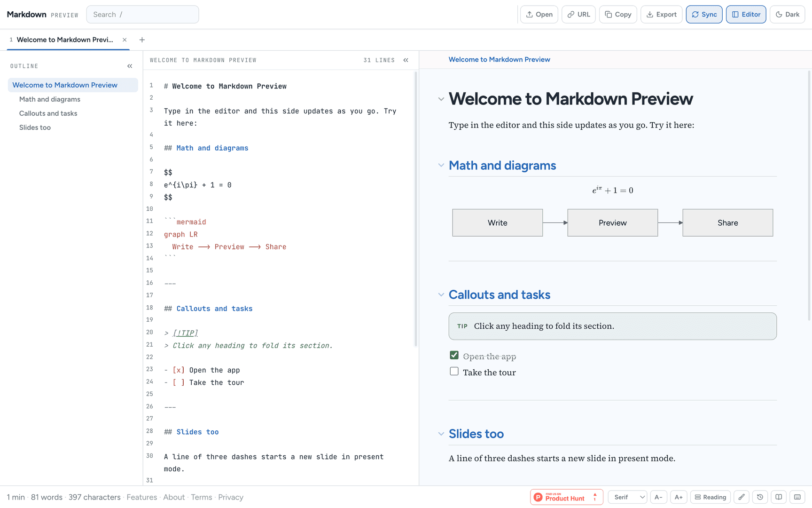Open keyboard shortcuts icon
The image size is (812, 508).
coord(797,497)
